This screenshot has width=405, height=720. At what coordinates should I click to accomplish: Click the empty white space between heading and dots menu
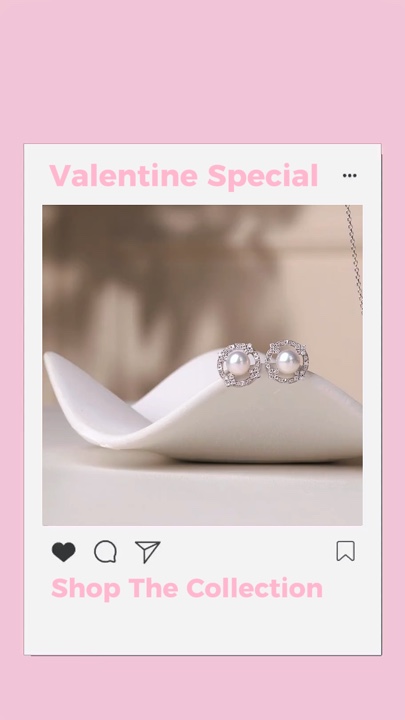tap(330, 175)
